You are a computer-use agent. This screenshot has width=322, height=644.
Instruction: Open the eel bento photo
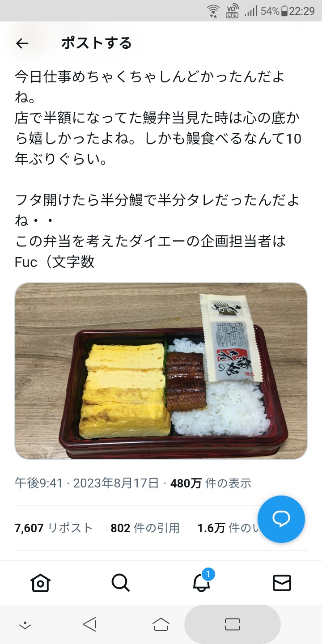pos(161,371)
